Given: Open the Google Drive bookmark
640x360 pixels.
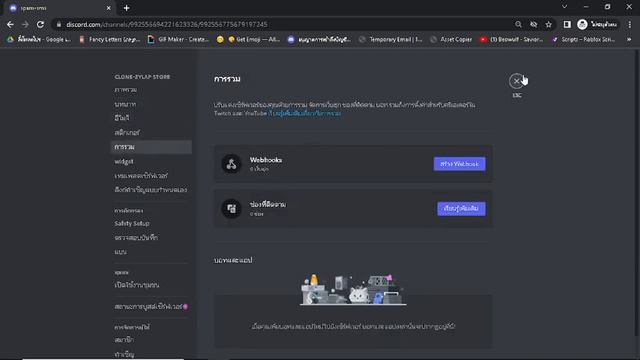Looking at the screenshot, I should coord(39,40).
